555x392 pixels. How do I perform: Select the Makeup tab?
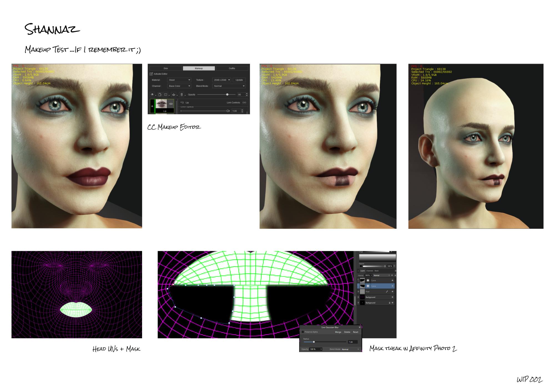pyautogui.click(x=199, y=68)
